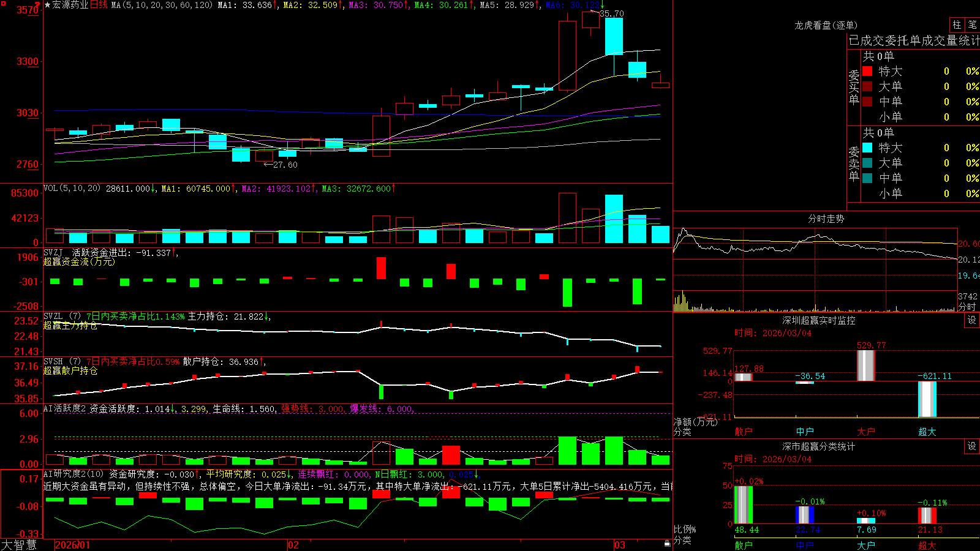The image size is (980, 551).
Task: Click the 85300 volume axis label
Action: 25,193
